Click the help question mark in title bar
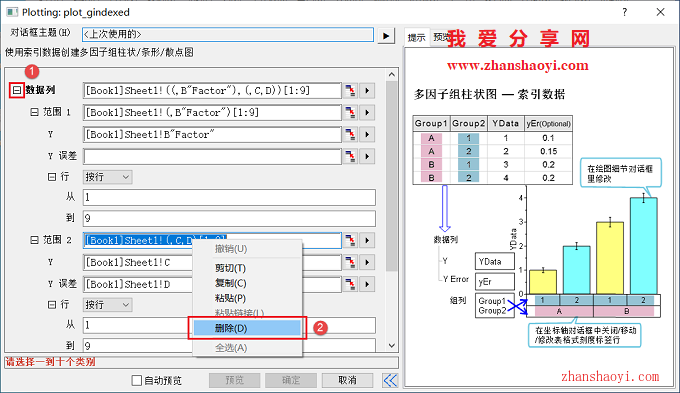 pos(624,12)
